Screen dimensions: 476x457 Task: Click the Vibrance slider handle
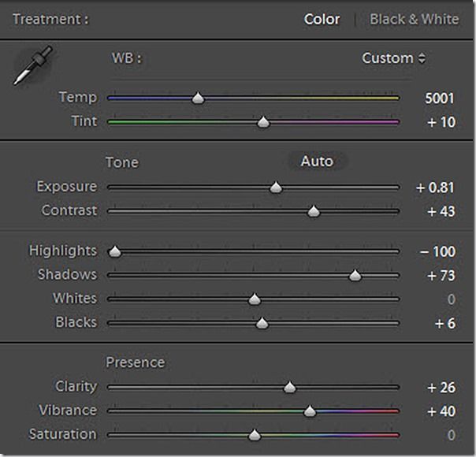310,411
